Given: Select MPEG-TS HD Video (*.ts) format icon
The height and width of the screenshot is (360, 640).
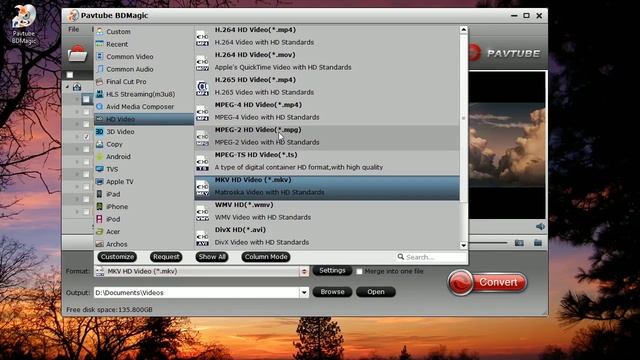Looking at the screenshot, I should (x=202, y=163).
